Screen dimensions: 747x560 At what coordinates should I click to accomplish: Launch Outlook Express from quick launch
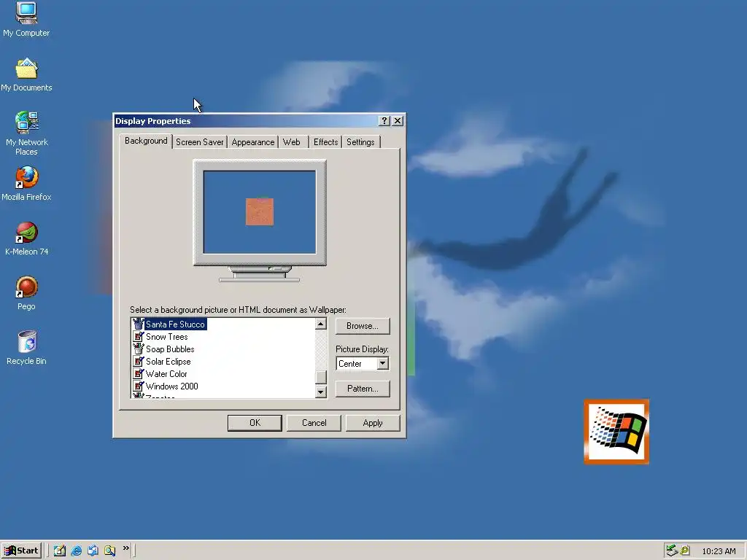(x=93, y=551)
